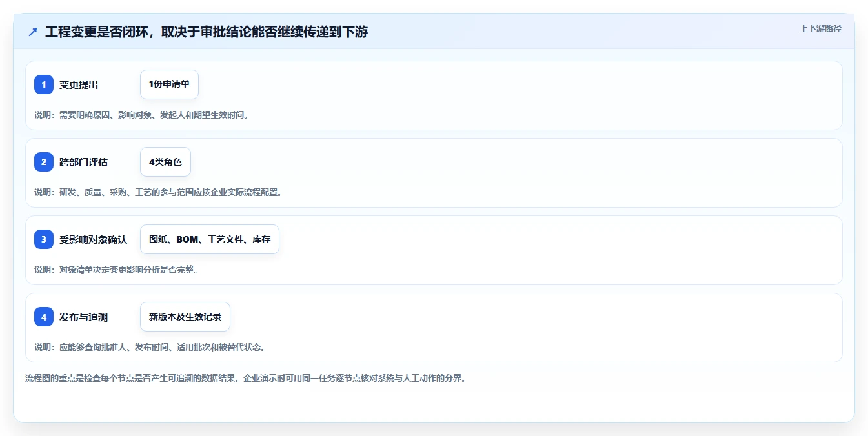Click the 新版本及生效记录 chip
Viewport: 868px width, 436px height.
pos(185,317)
